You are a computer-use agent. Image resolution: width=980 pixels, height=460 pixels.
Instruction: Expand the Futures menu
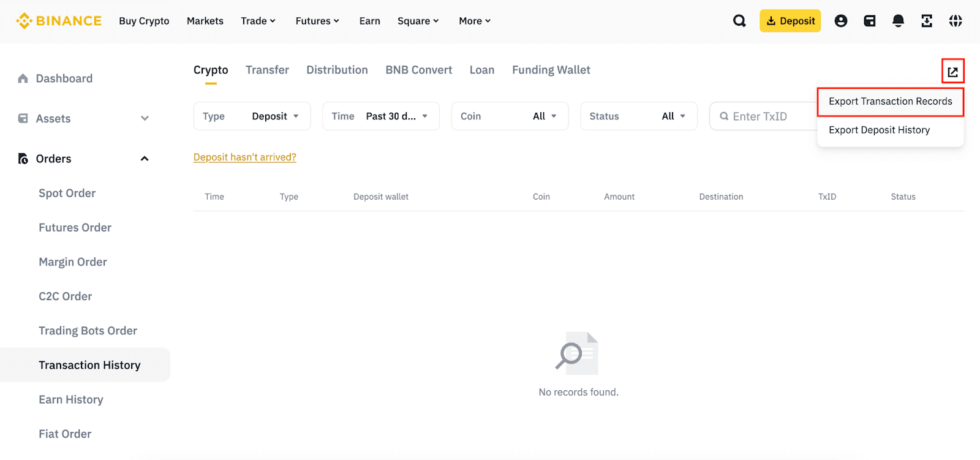[x=317, y=21]
